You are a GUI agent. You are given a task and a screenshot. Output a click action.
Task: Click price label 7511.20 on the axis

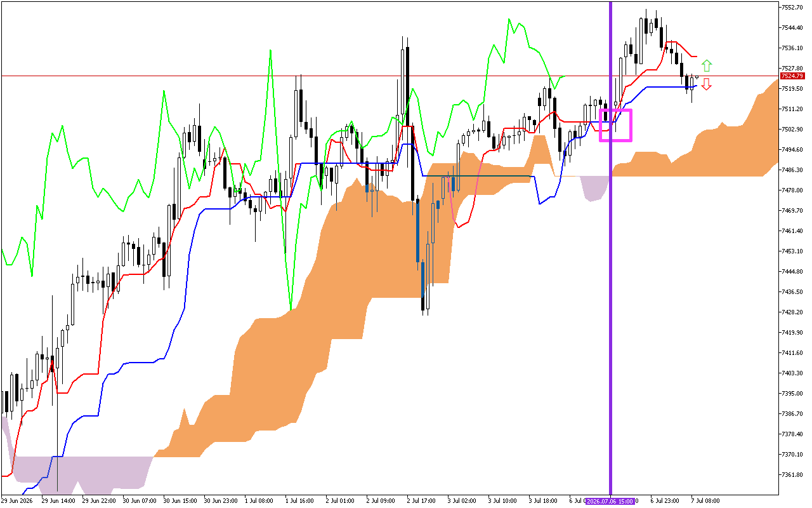point(793,109)
